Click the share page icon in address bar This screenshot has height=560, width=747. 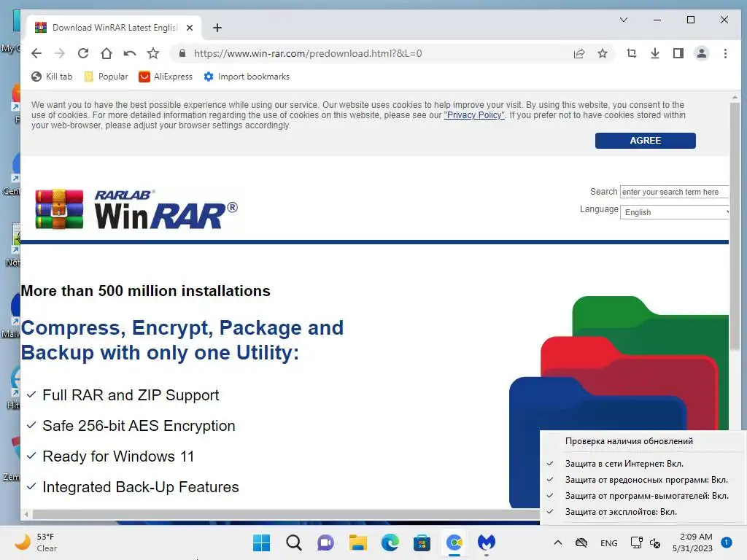pyautogui.click(x=579, y=53)
